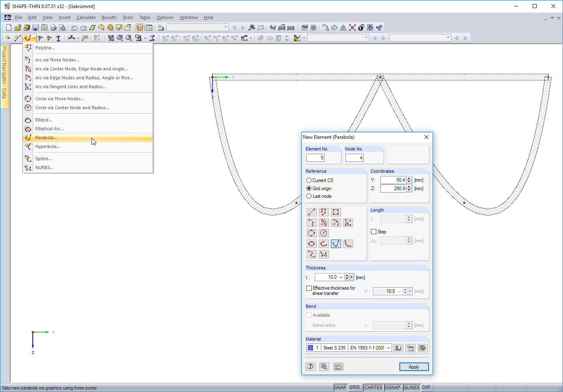
Task: Select the Circle via Three Nodes icon in dialog
Action: coord(311,233)
